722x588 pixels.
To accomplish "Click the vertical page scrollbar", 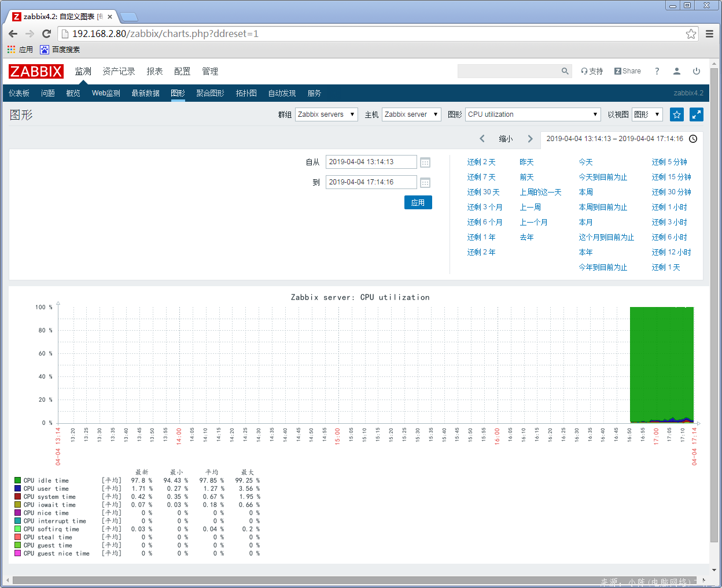I will (x=714, y=304).
